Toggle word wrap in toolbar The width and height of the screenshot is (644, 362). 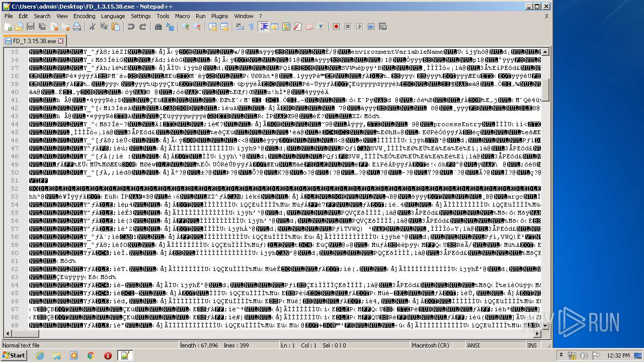click(x=240, y=27)
